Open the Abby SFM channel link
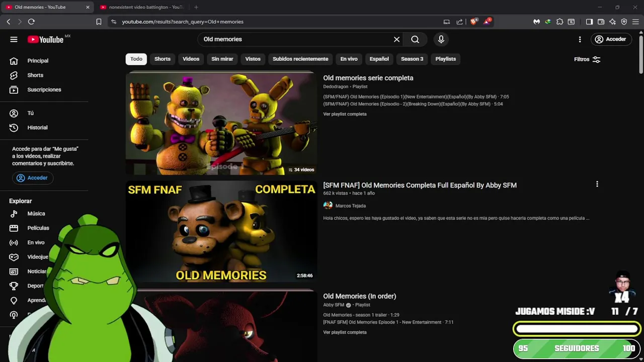The image size is (644, 362). [334, 305]
